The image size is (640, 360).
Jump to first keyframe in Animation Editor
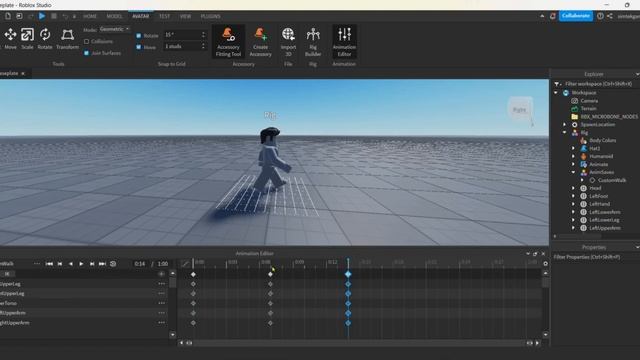tap(49, 264)
